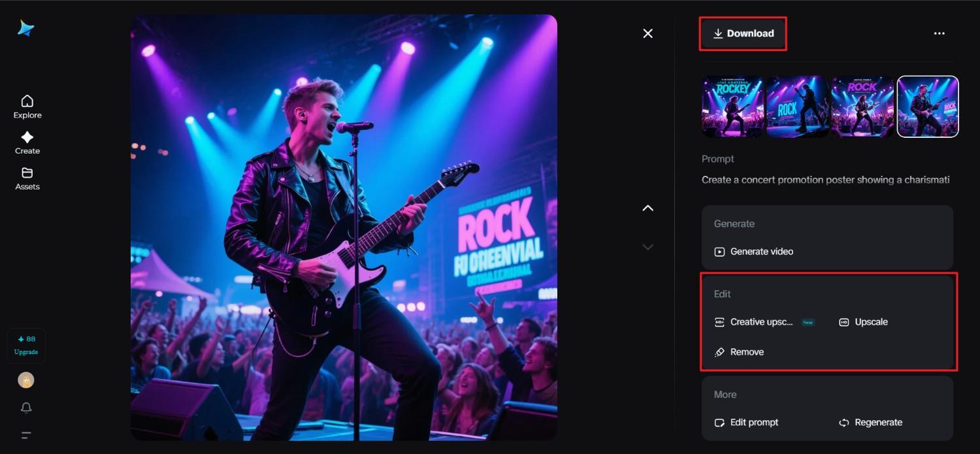Click the app logo in the top corner
Image resolution: width=980 pixels, height=454 pixels.
(25, 28)
